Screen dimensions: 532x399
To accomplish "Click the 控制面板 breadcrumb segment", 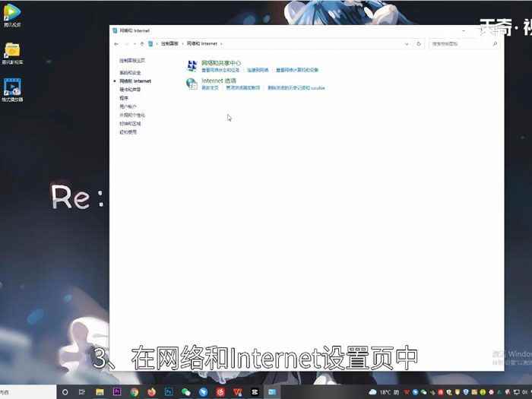I will (169, 44).
